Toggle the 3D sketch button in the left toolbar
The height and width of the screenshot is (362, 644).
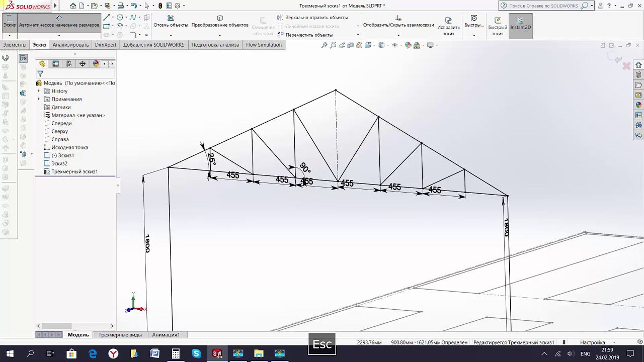(23, 58)
